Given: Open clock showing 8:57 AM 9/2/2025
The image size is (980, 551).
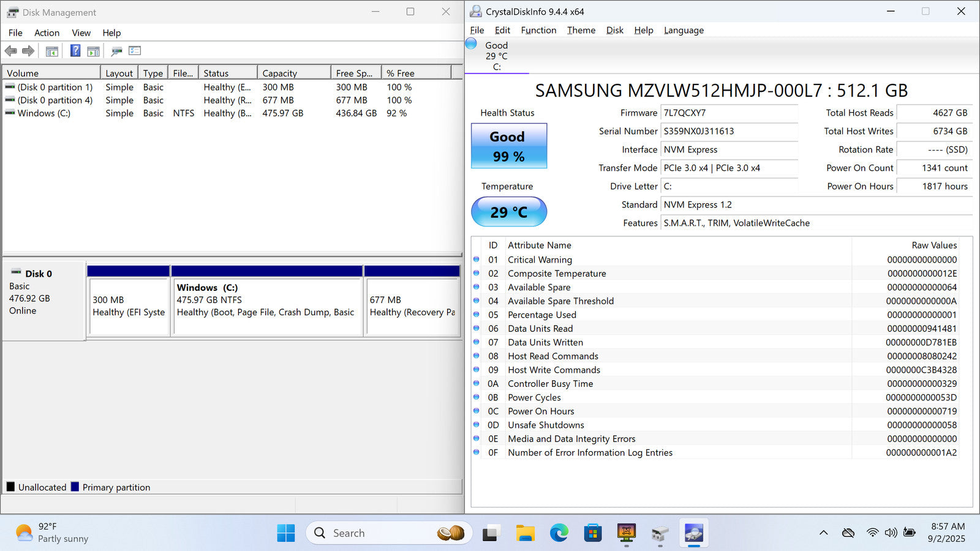Looking at the screenshot, I should click(948, 533).
